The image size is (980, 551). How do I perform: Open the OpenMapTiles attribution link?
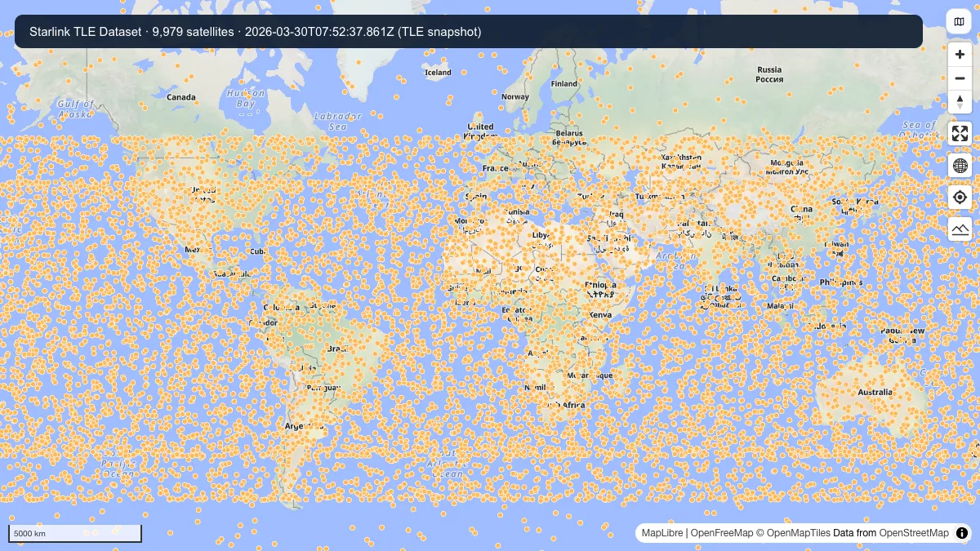[x=793, y=533]
